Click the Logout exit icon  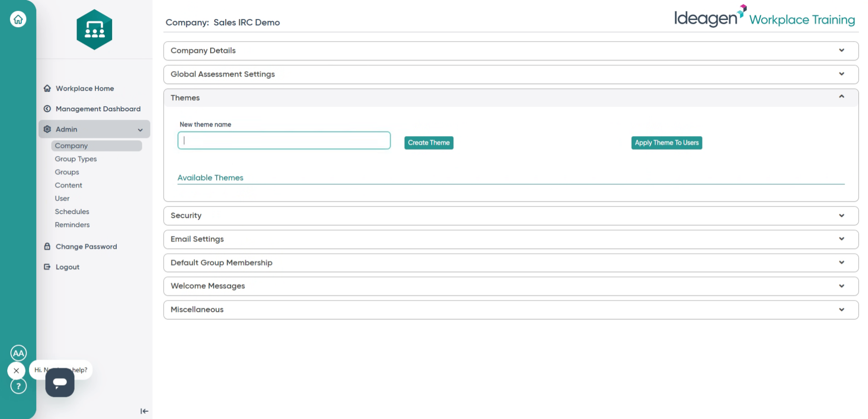(47, 267)
